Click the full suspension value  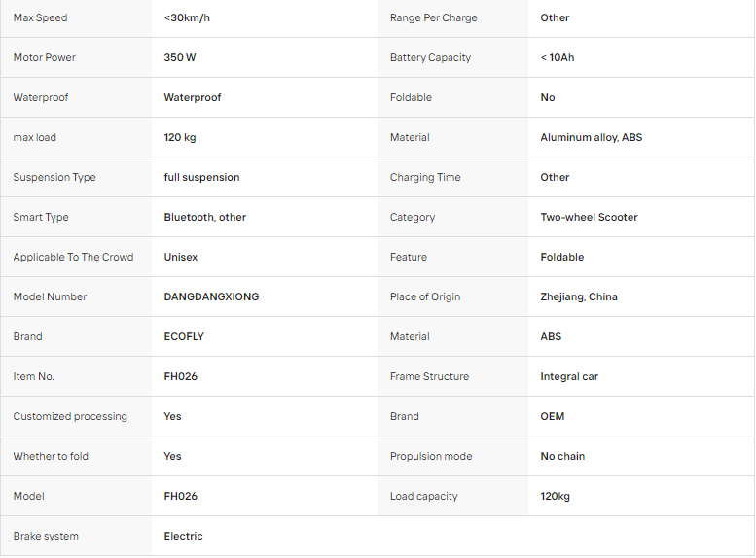coord(201,177)
